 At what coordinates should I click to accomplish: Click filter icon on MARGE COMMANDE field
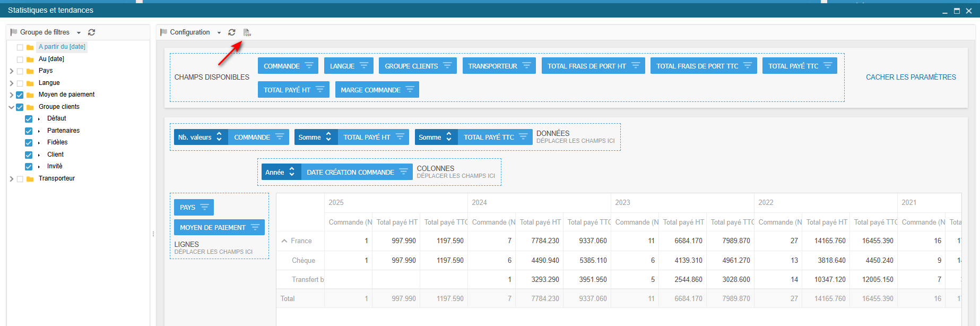click(x=410, y=90)
